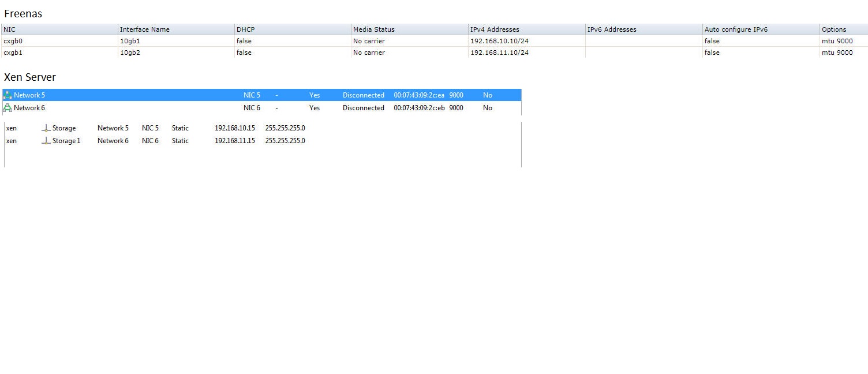This screenshot has width=868, height=374.
Task: Click the icon beside Storage in the 192.168.10.15 row
Action: [46, 128]
